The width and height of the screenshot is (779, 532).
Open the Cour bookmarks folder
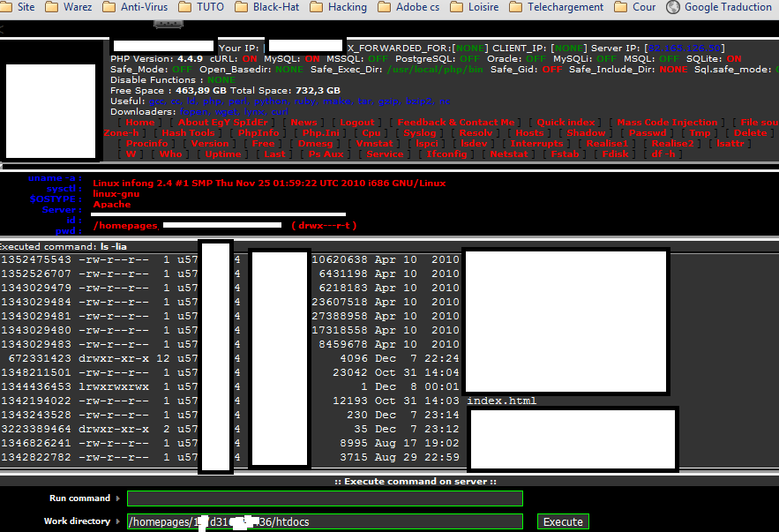click(x=635, y=7)
